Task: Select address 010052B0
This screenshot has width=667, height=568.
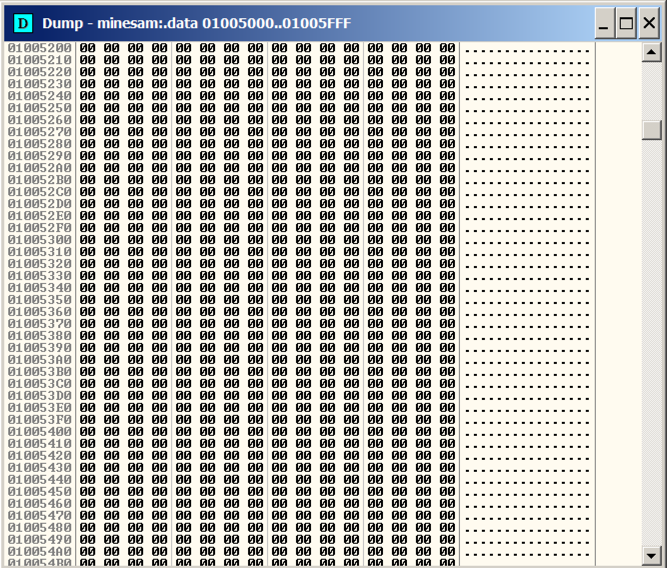Action: pyautogui.click(x=40, y=180)
